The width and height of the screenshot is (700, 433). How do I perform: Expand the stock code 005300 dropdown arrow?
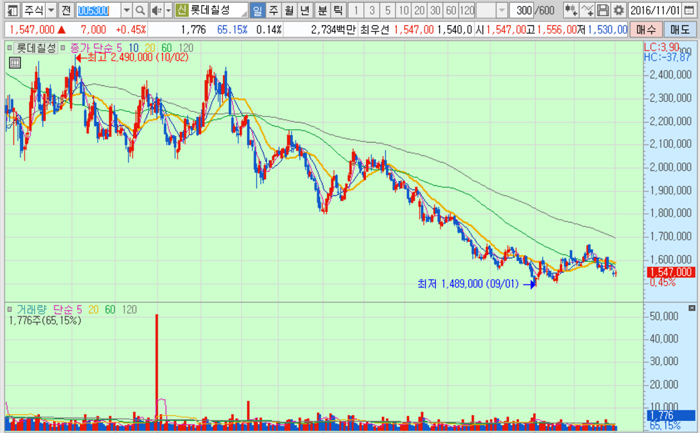[x=127, y=10]
